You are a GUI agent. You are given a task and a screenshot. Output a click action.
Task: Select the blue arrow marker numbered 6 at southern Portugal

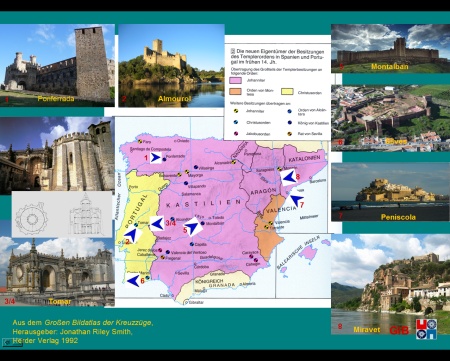(x=133, y=281)
